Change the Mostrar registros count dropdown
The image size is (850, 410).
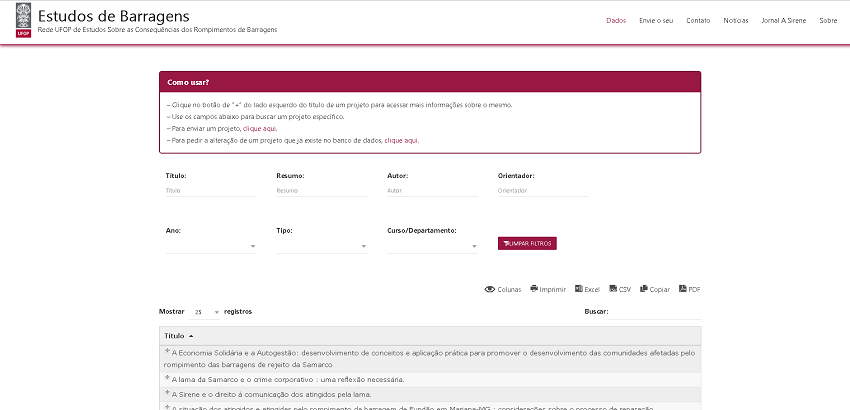coord(205,312)
